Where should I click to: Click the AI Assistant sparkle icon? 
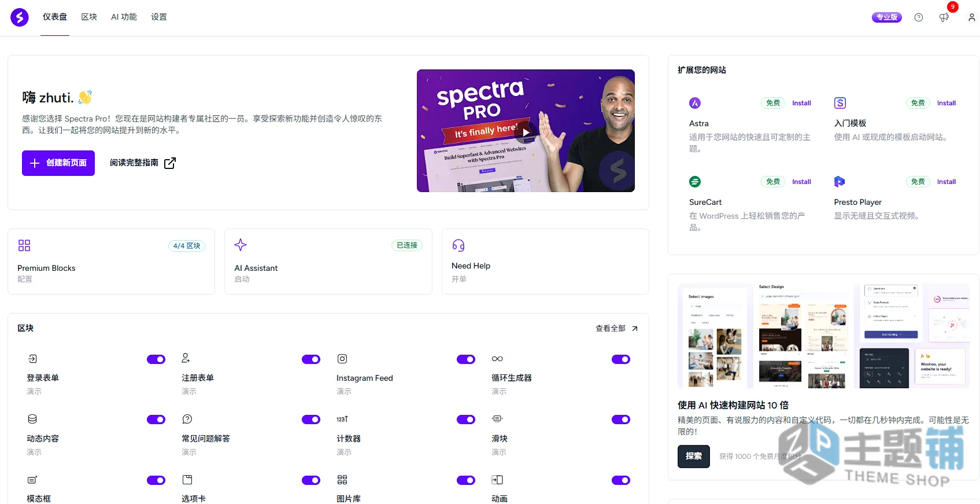(x=241, y=245)
